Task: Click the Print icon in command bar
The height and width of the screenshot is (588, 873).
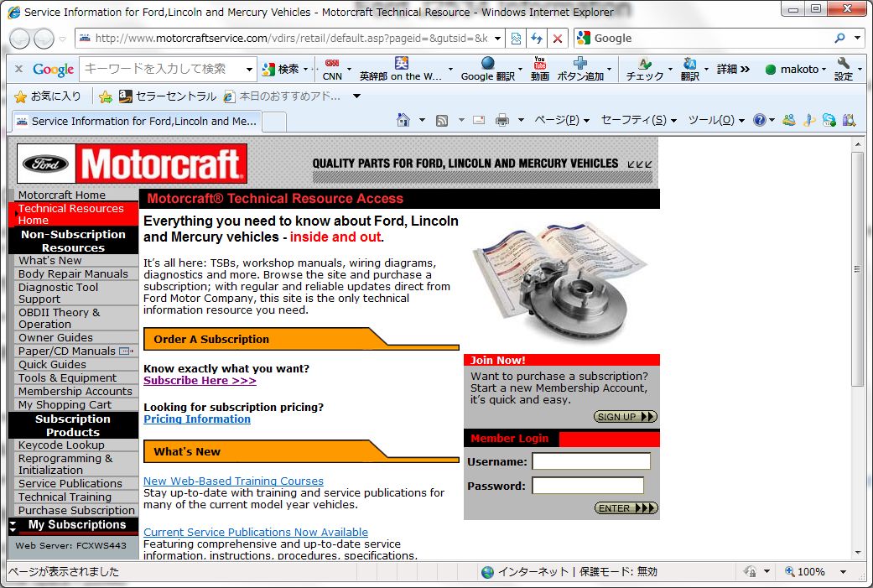Action: click(502, 120)
